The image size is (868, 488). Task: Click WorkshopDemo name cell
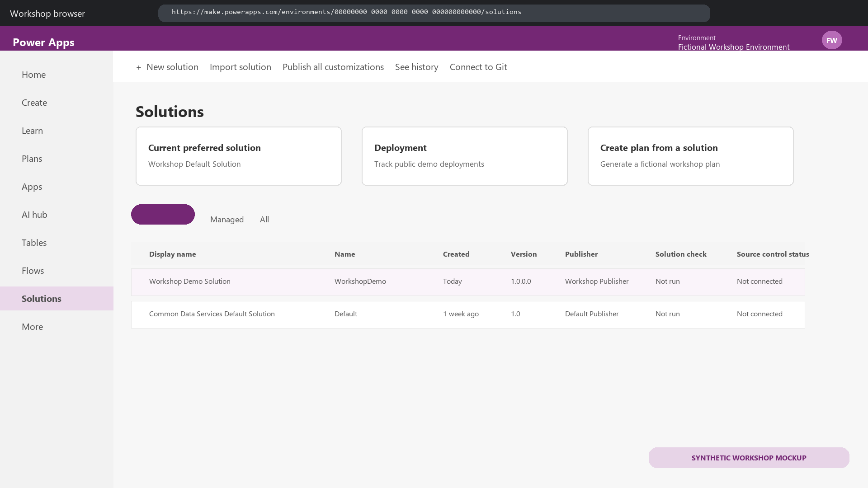pyautogui.click(x=360, y=281)
